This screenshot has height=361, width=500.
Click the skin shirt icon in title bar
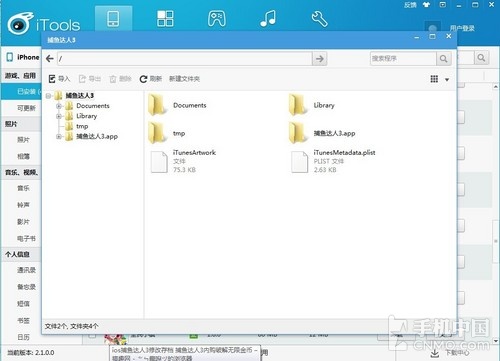[x=426, y=5]
